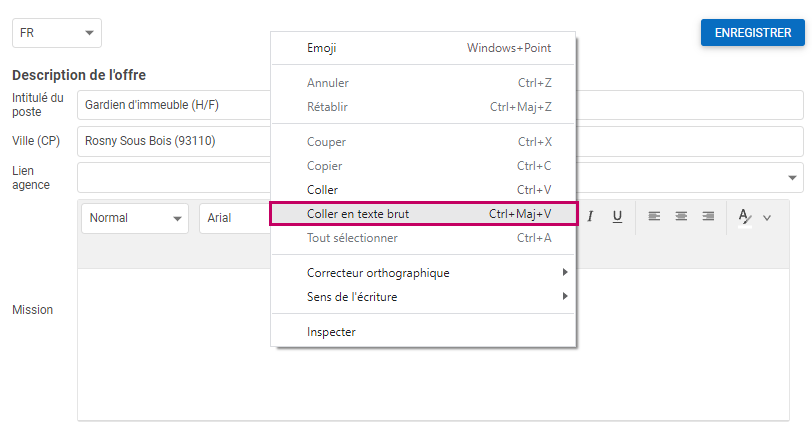Align text right in the editor
The width and height of the screenshot is (812, 426).
tap(708, 216)
